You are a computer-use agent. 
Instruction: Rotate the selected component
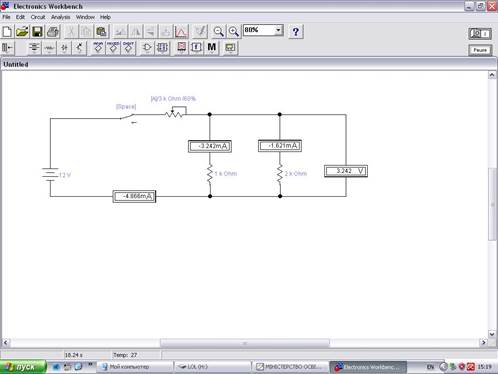(x=120, y=32)
